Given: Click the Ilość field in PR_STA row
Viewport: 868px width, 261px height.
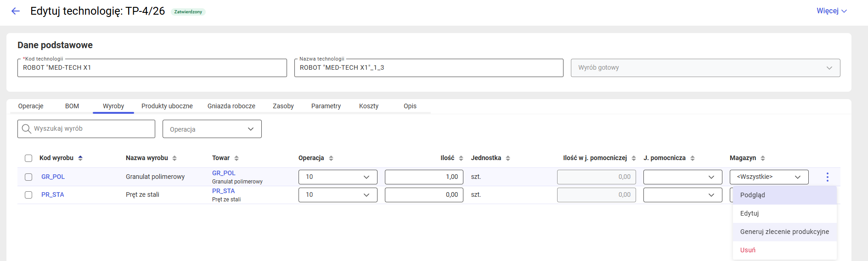Looking at the screenshot, I should click(x=424, y=195).
